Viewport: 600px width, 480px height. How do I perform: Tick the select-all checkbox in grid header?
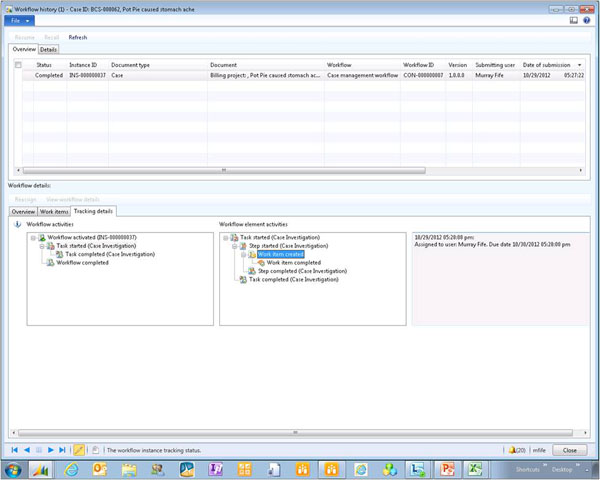click(x=18, y=65)
